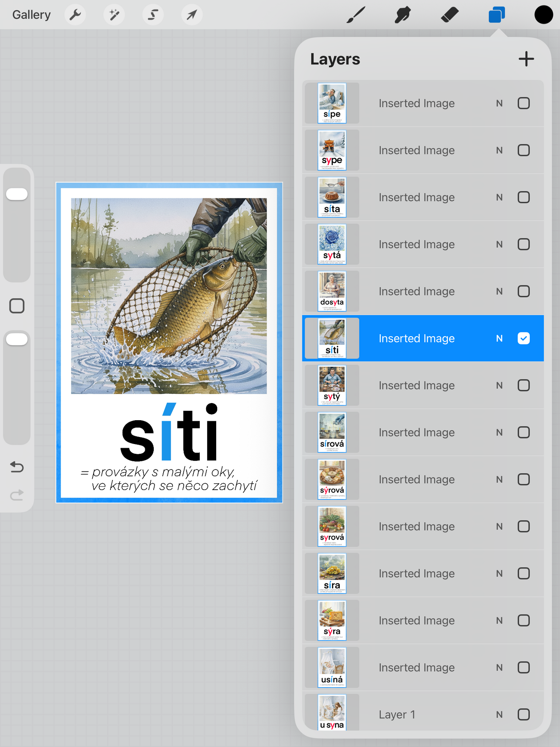560x747 pixels.
Task: Activate the Transform arrow tool
Action: 192,15
